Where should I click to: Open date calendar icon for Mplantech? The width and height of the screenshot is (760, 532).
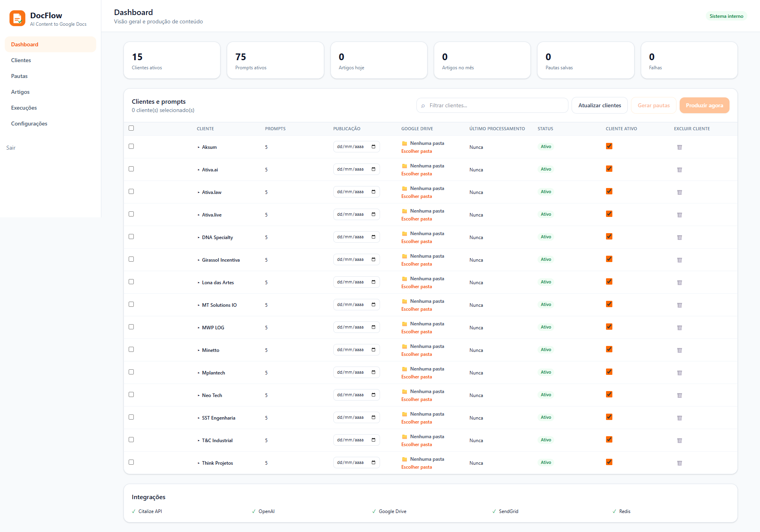373,372
